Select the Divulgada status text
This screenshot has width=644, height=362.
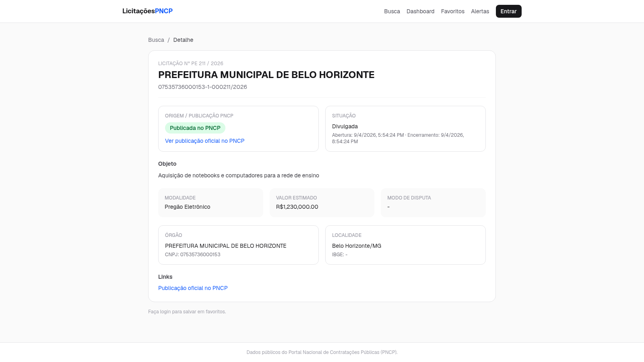coord(345,126)
